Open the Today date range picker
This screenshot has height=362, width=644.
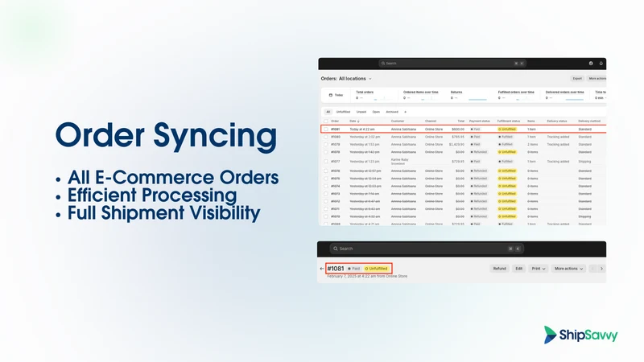336,95
